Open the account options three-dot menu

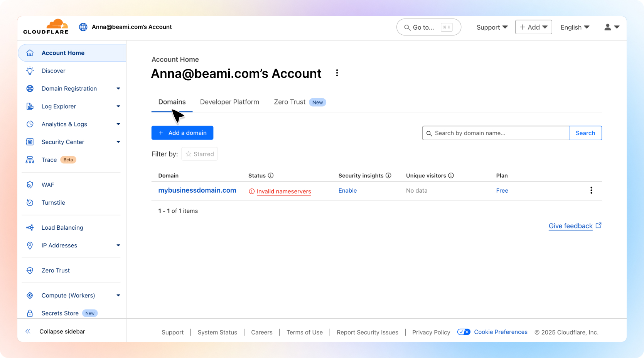click(337, 73)
